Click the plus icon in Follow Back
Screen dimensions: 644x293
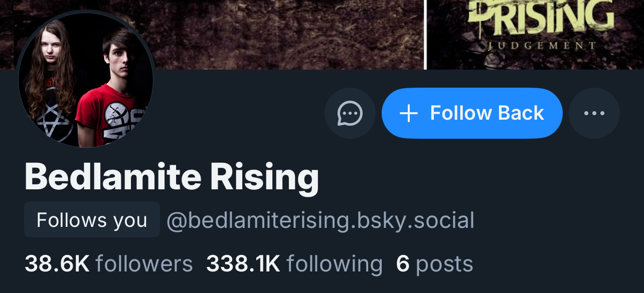point(409,113)
